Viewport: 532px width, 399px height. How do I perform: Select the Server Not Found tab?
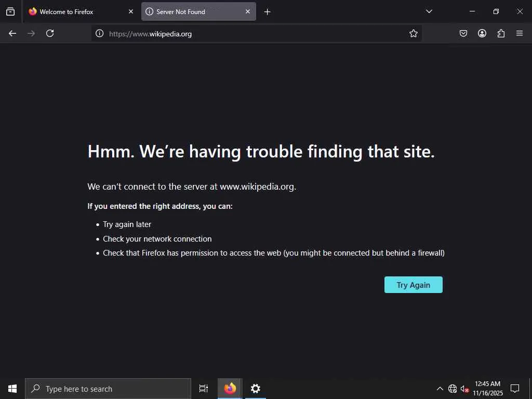(x=198, y=11)
